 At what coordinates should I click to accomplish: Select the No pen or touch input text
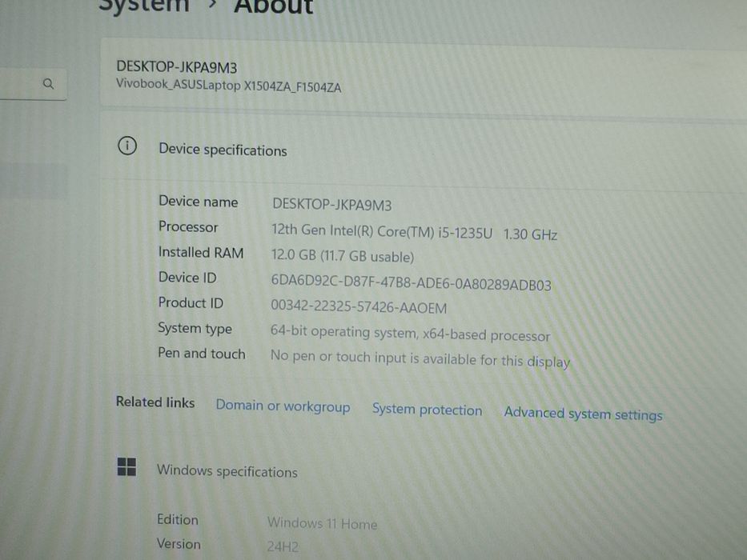420,358
